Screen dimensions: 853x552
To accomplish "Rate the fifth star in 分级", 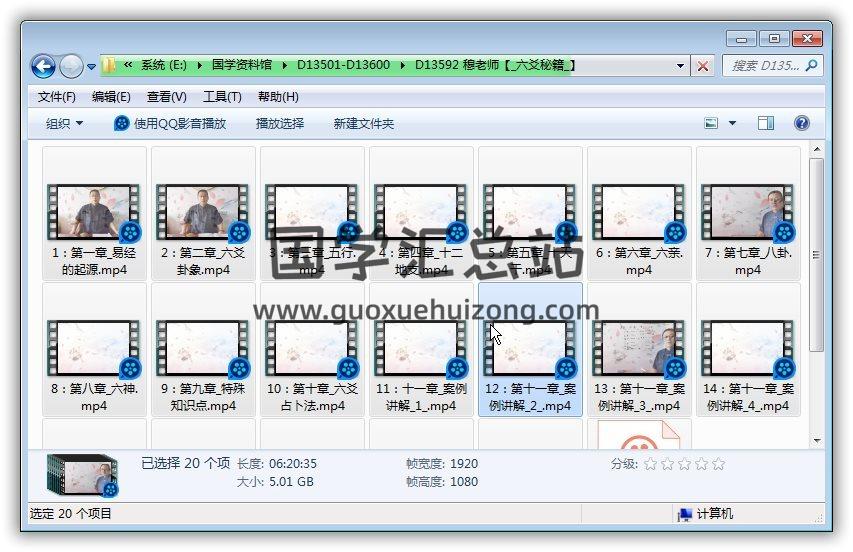I will 718,464.
